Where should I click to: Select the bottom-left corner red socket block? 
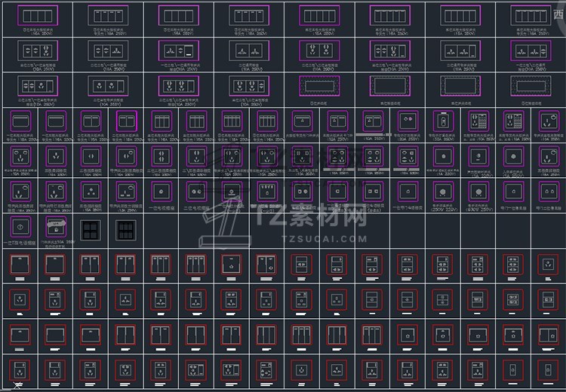[x=20, y=370]
